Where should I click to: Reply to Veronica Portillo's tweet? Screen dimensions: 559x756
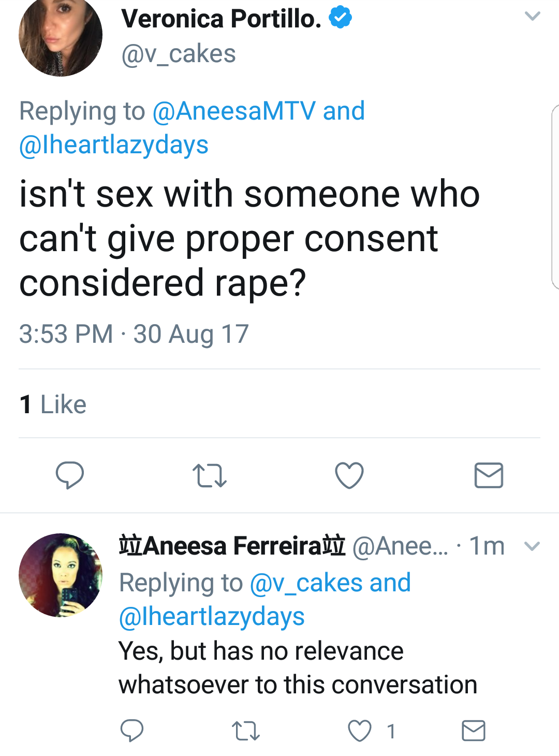point(70,475)
